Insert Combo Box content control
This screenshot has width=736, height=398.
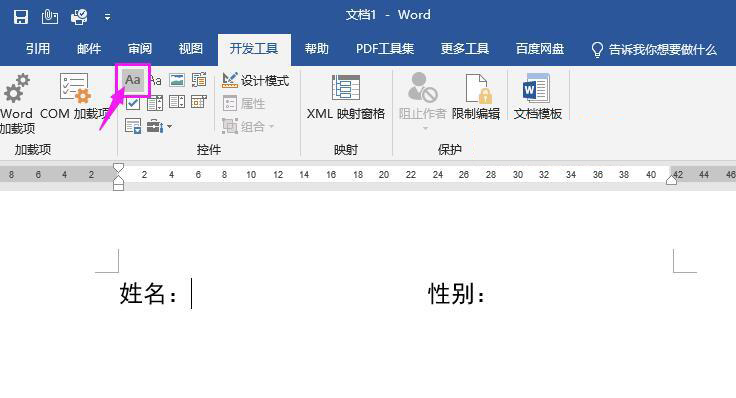(x=155, y=102)
